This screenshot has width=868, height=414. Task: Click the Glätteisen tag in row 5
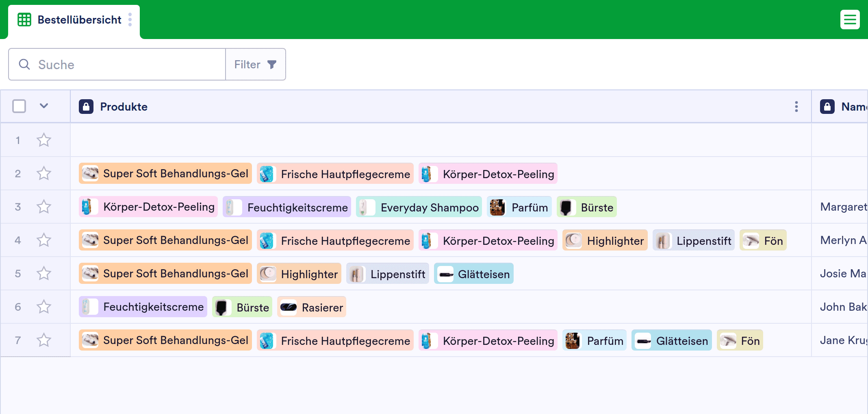(x=474, y=274)
